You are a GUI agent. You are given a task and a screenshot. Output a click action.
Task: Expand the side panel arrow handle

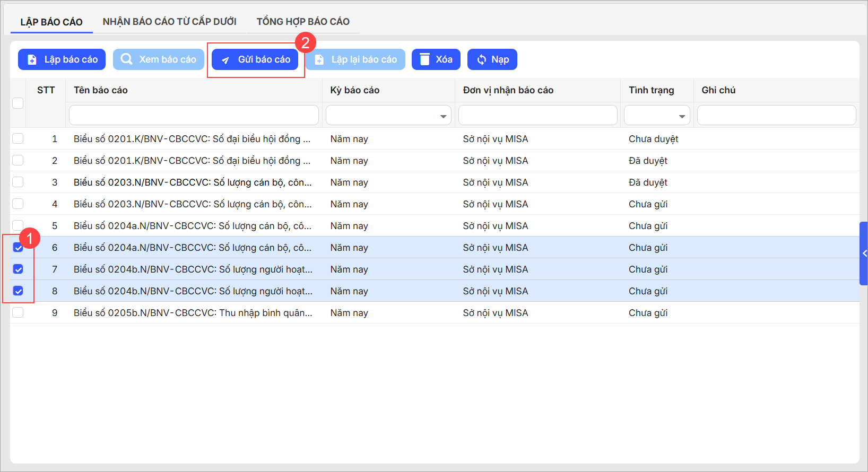click(864, 254)
